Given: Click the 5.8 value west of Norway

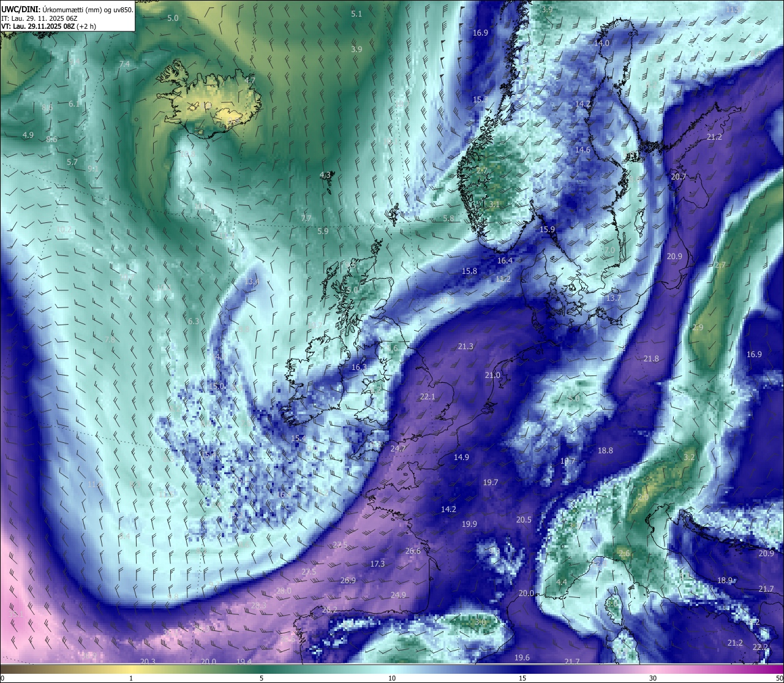Looking at the screenshot, I should (448, 218).
